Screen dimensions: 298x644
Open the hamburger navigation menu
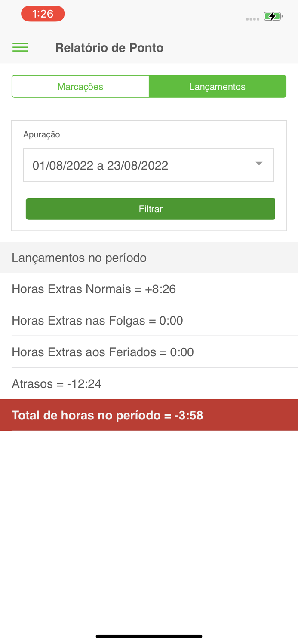(x=20, y=47)
